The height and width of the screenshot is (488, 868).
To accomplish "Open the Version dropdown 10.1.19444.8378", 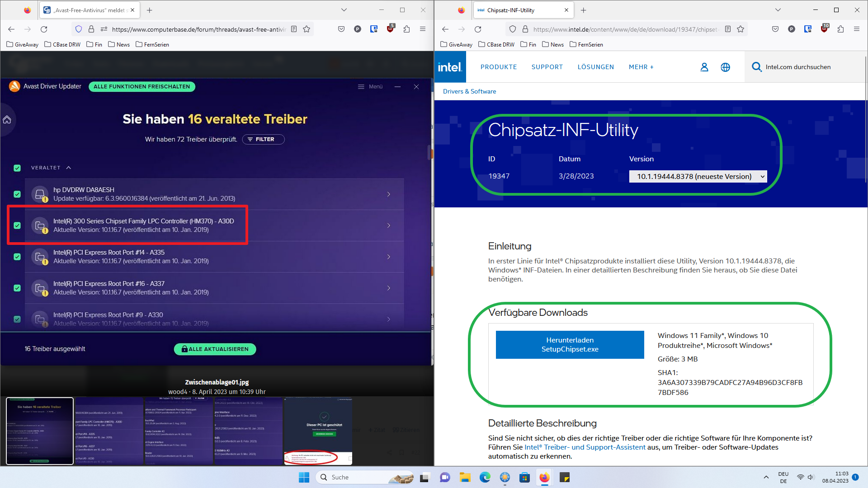I will 698,176.
